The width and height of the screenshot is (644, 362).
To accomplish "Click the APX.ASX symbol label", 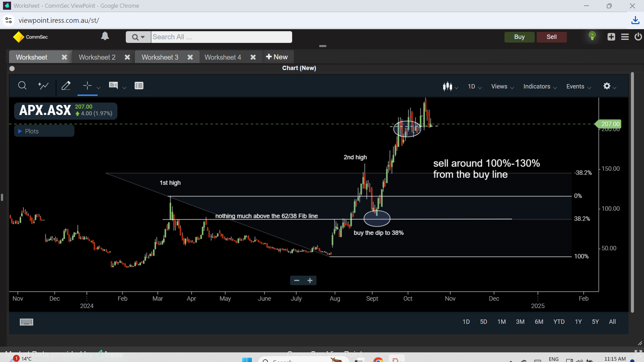I will pos(45,110).
